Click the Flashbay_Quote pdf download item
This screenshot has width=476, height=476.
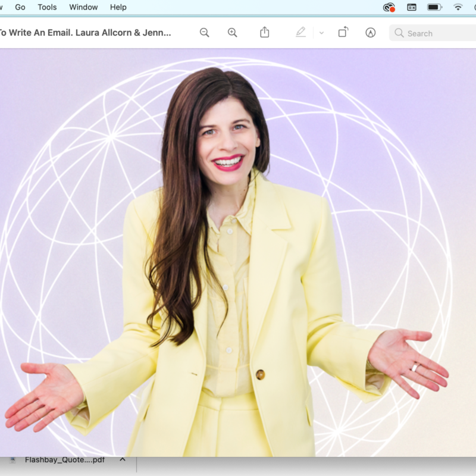(65, 459)
